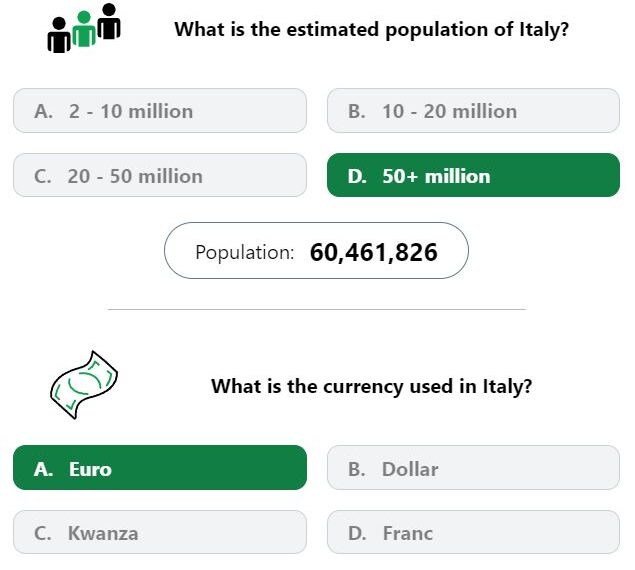Click the Population result pill
Screen dimensions: 635x570
316,251
